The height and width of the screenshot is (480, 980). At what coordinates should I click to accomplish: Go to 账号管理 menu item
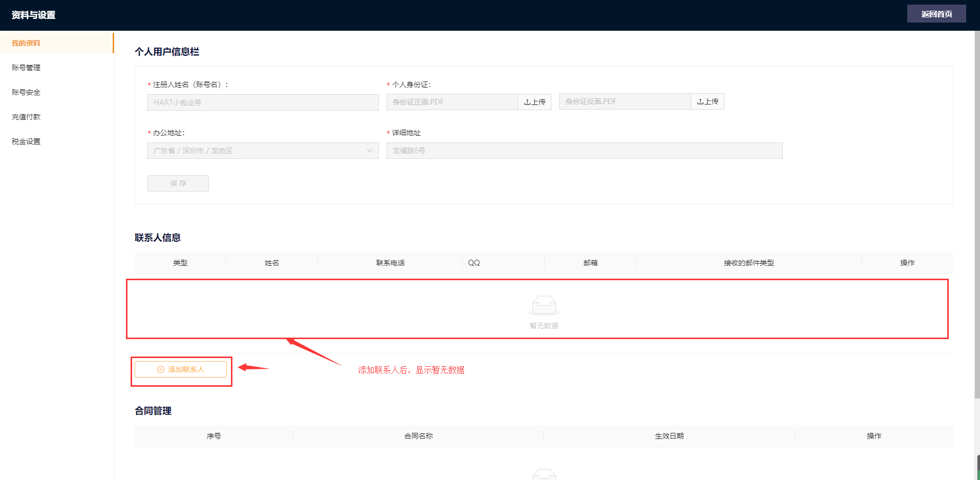26,68
